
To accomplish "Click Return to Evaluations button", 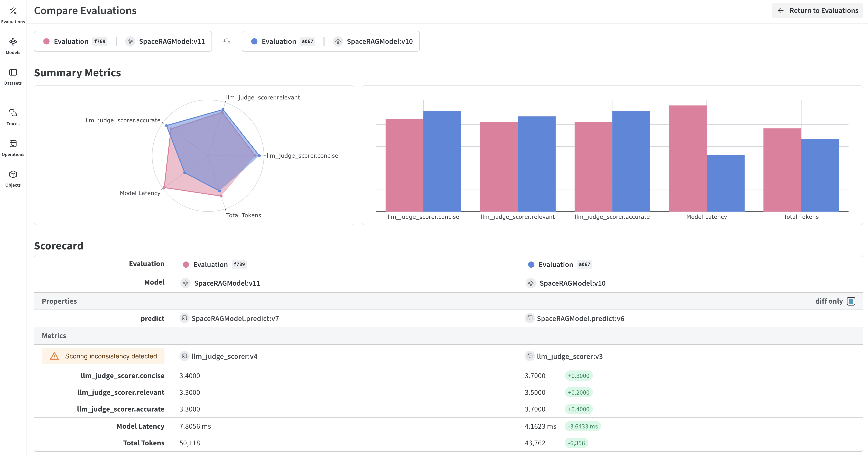I will (817, 10).
